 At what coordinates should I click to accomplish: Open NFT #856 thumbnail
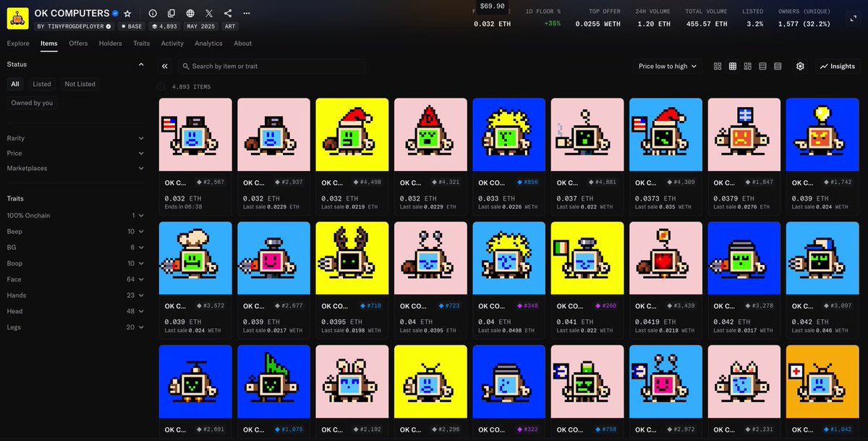tap(509, 135)
